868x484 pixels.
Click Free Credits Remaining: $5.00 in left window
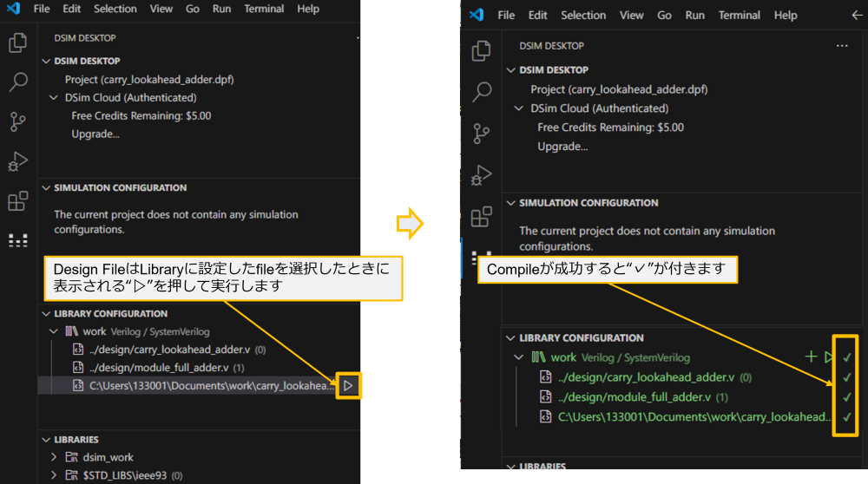[141, 115]
